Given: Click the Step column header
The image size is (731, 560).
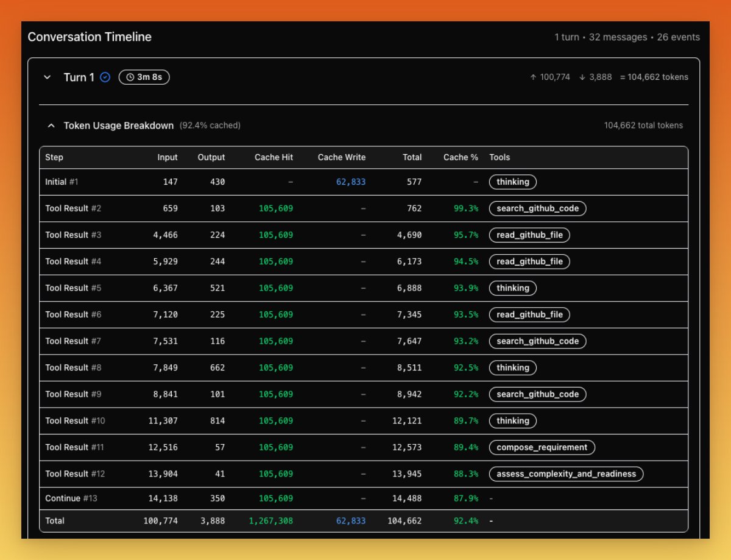Looking at the screenshot, I should [54, 157].
